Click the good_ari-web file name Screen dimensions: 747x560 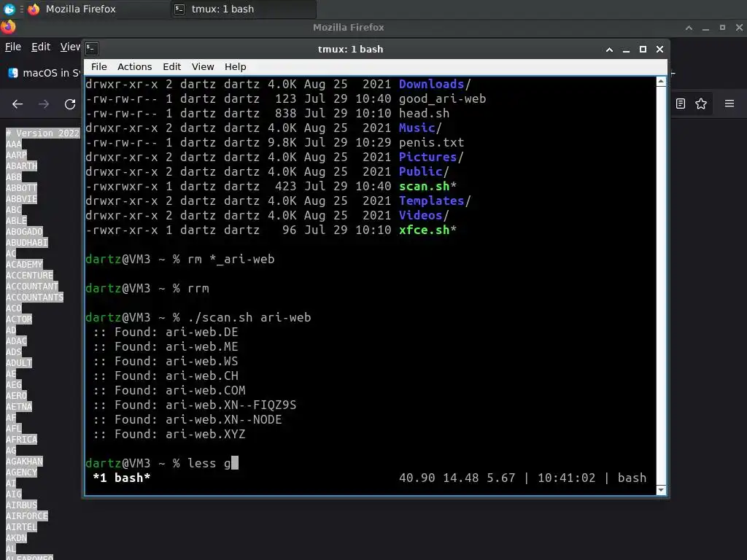(443, 99)
